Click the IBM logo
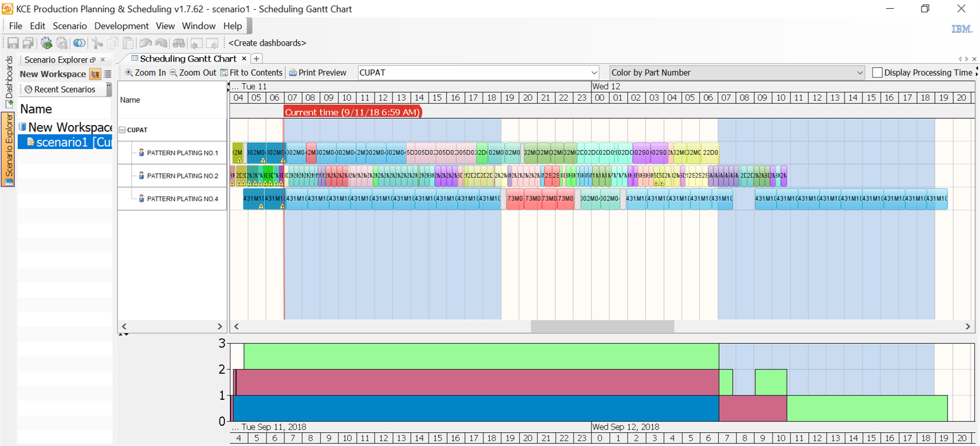 tap(962, 29)
